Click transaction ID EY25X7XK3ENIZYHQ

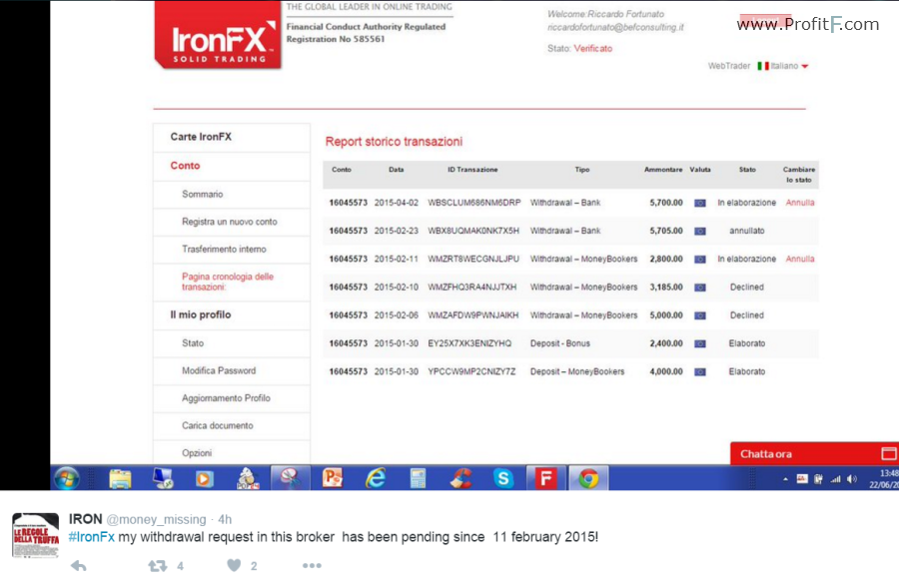coord(469,343)
